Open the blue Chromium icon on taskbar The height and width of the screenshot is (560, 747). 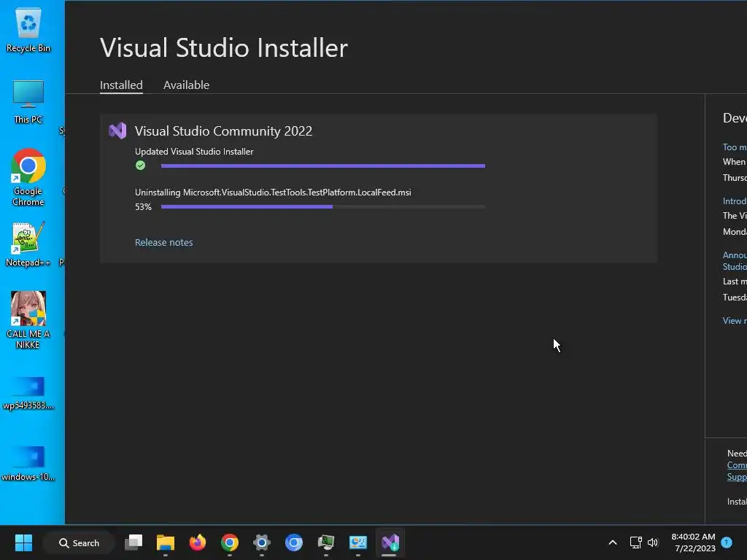294,542
